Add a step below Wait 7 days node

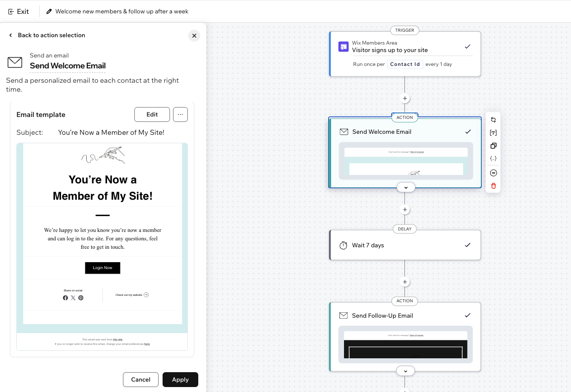404,282
